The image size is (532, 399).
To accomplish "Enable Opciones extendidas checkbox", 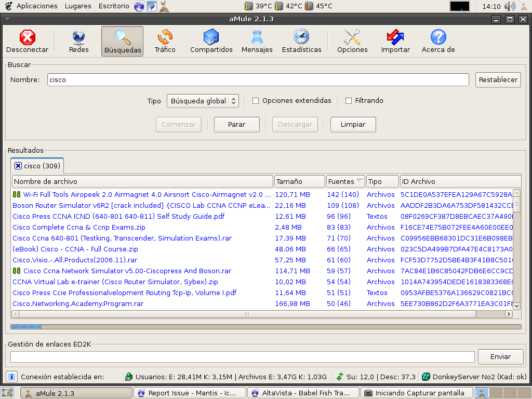I will (256, 101).
